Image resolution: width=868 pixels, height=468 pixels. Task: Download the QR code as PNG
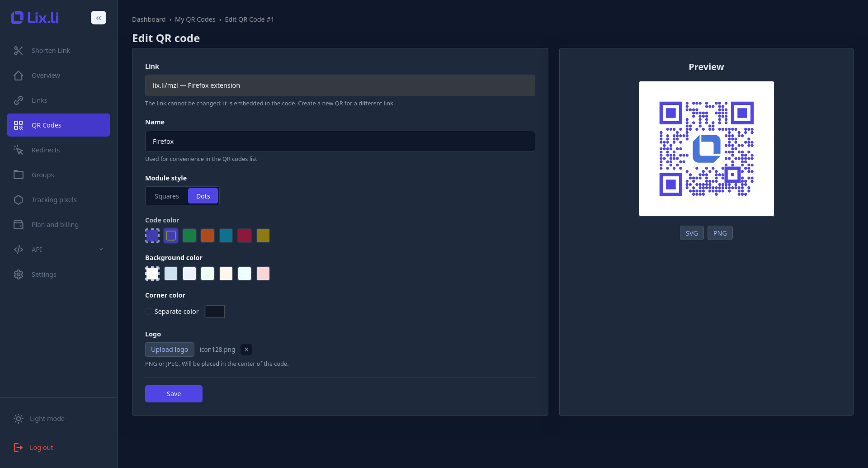[720, 233]
